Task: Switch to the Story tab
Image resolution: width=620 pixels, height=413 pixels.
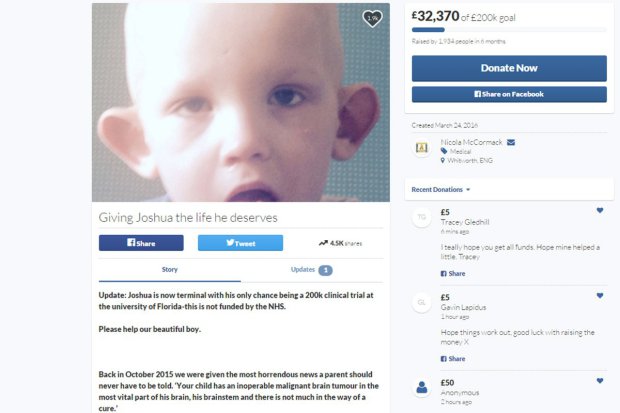Action: 170,269
